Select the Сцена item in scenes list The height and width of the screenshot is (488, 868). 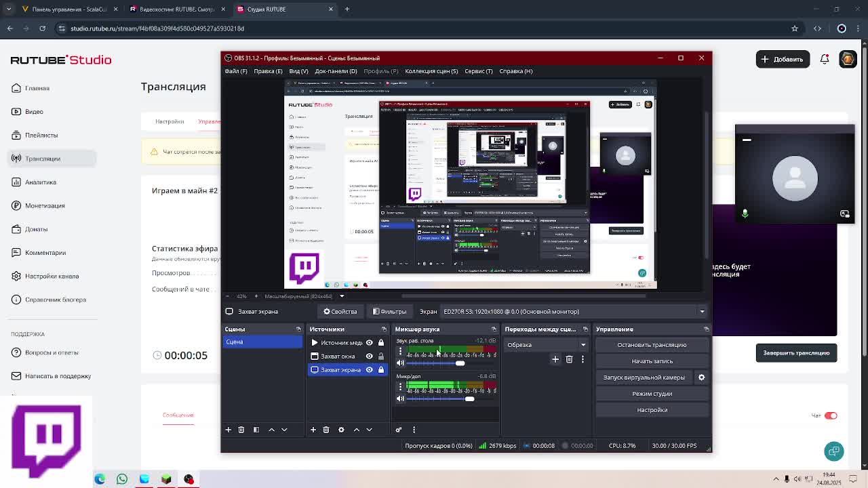[x=263, y=342]
